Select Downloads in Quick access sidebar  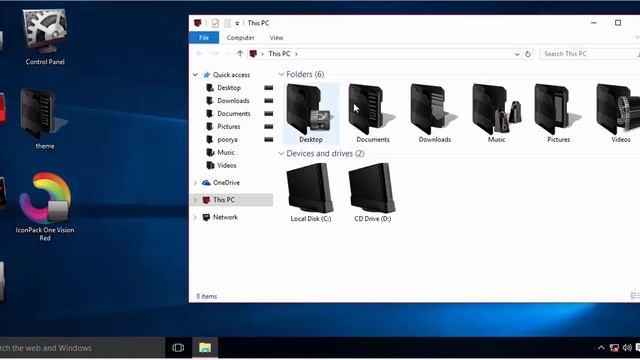tap(233, 101)
